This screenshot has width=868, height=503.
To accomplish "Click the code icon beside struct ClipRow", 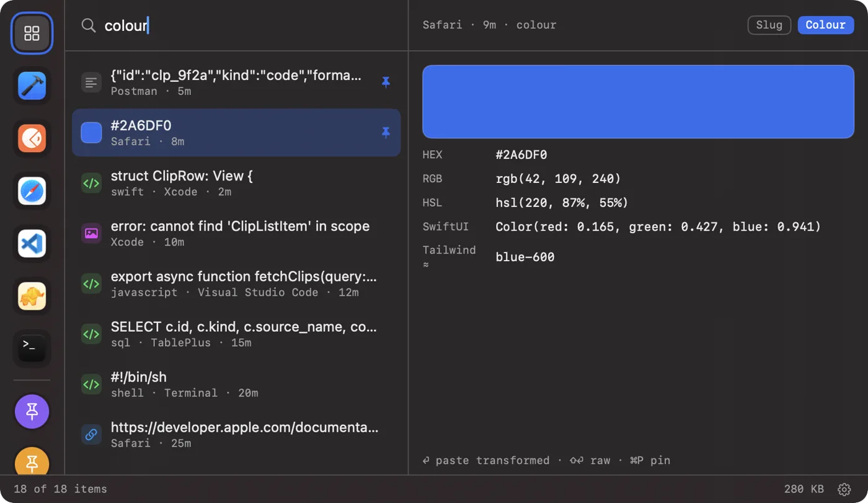I will 91,183.
